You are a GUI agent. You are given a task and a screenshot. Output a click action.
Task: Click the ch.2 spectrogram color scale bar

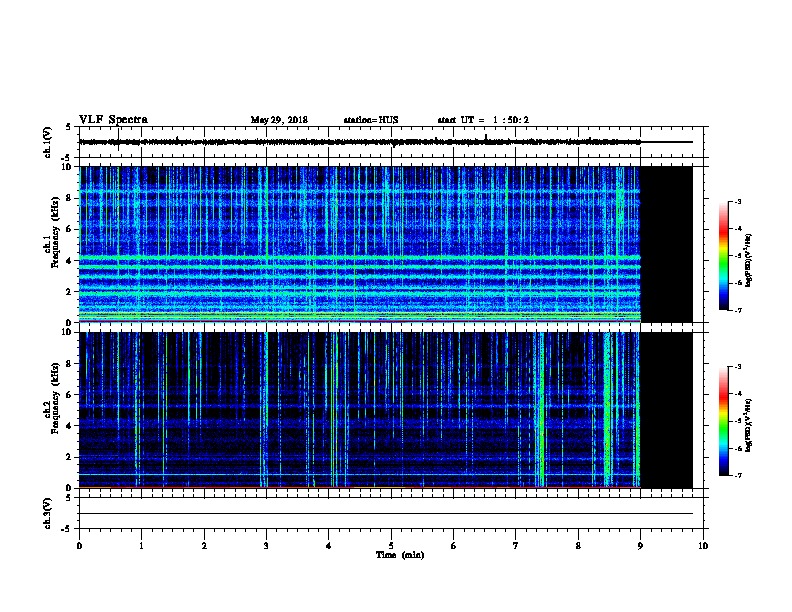click(x=724, y=421)
